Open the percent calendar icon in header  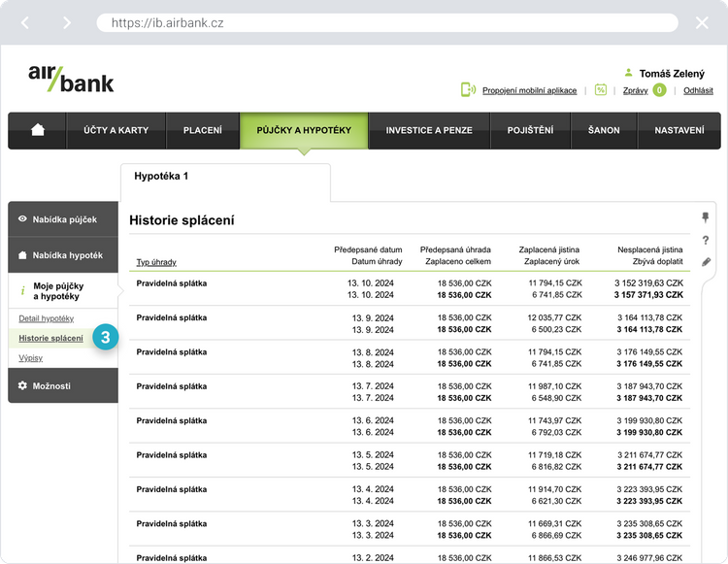pyautogui.click(x=601, y=90)
